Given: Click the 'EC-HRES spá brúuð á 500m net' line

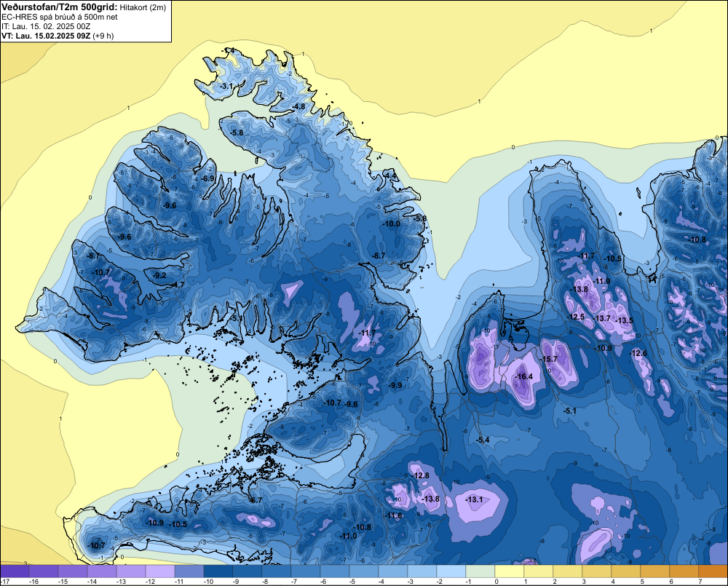Looking at the screenshot, I should click(60, 17).
